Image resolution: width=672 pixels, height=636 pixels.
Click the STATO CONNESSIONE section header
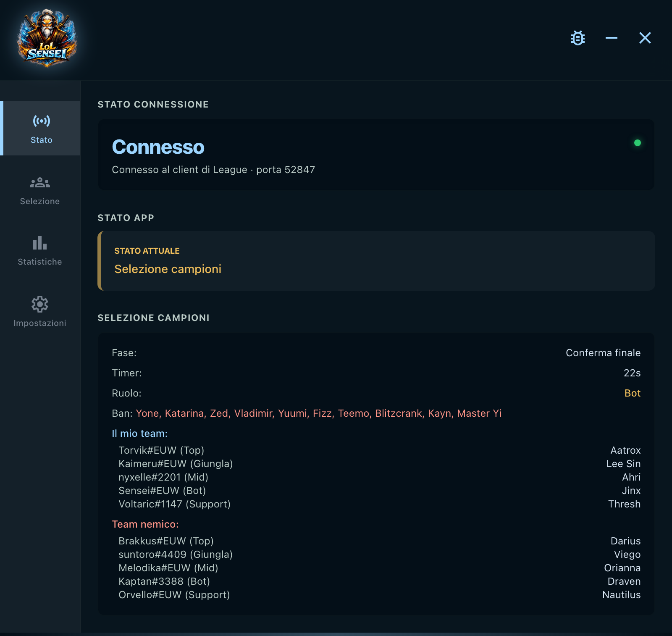click(153, 104)
